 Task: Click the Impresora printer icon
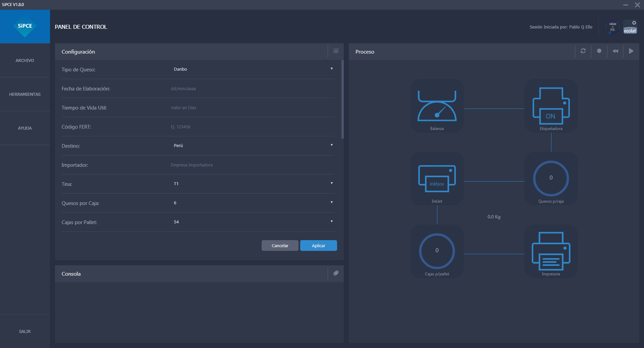coord(551,252)
